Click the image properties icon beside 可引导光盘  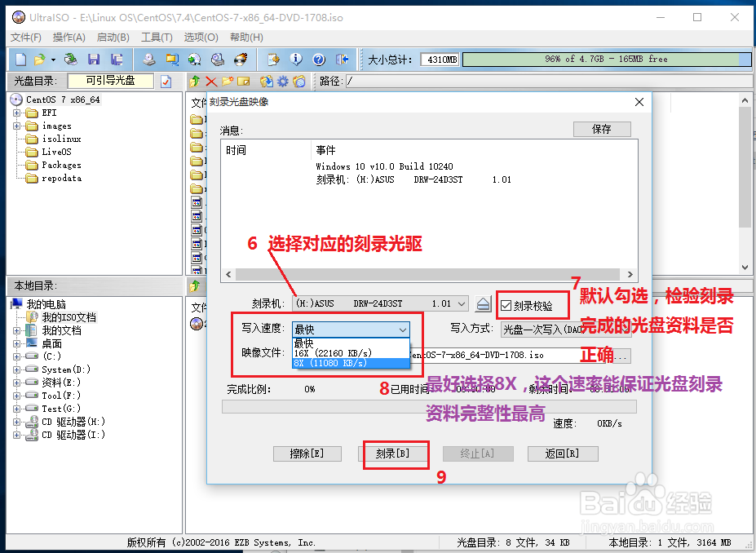click(166, 82)
